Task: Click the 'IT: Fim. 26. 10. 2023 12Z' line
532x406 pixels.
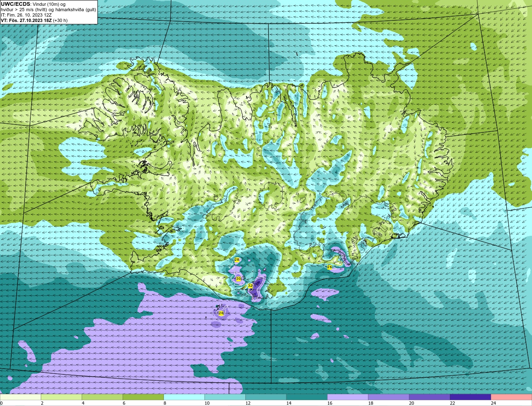Action: tap(26, 15)
